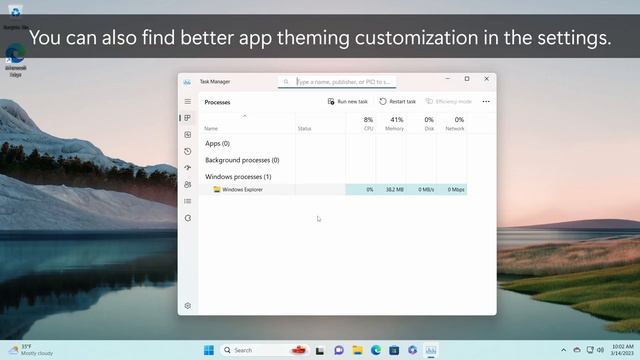Open Startup apps from the sidebar

pyautogui.click(x=188, y=168)
